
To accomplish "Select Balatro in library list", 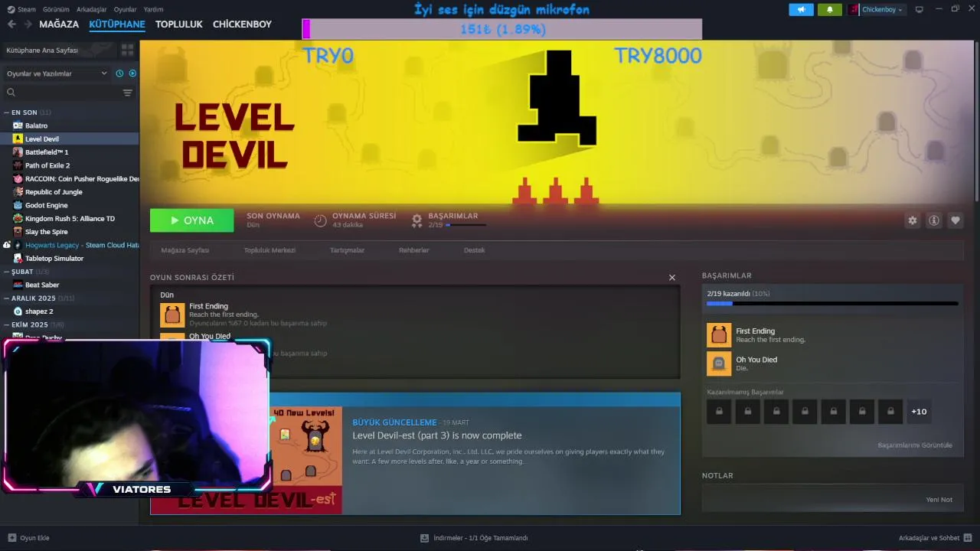I will tap(70, 126).
